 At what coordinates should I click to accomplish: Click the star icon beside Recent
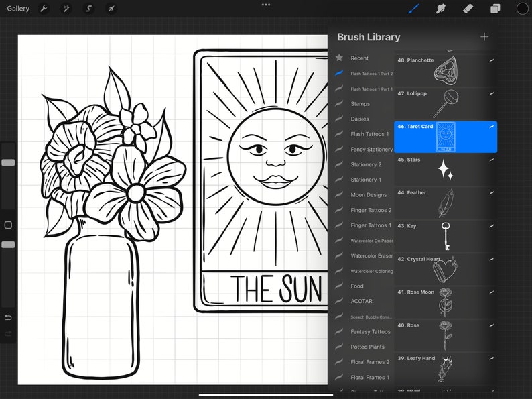pos(339,58)
